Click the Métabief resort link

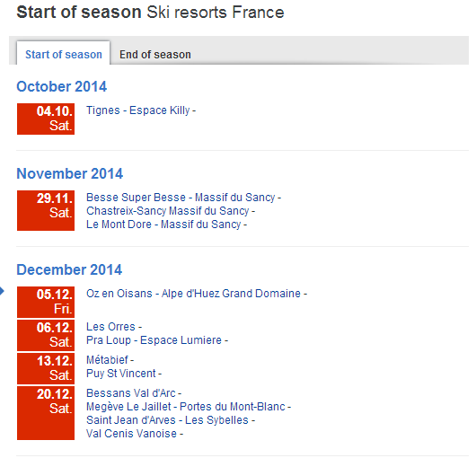click(110, 360)
